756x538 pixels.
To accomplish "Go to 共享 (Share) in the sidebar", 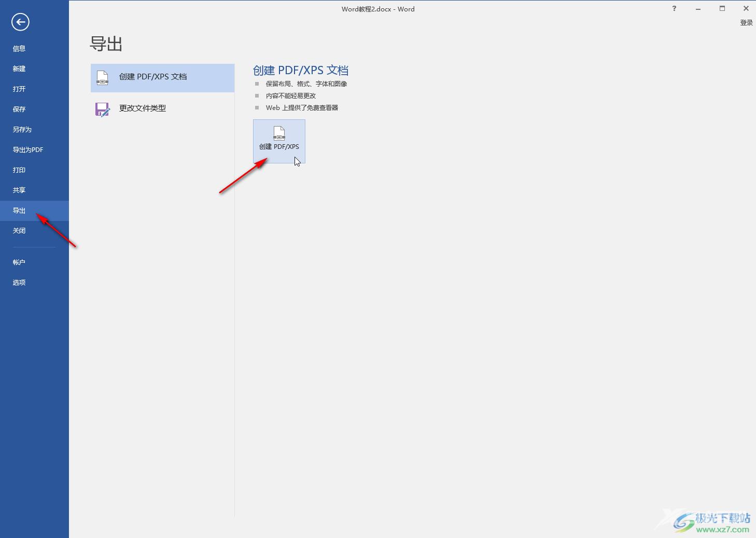I will [34, 190].
